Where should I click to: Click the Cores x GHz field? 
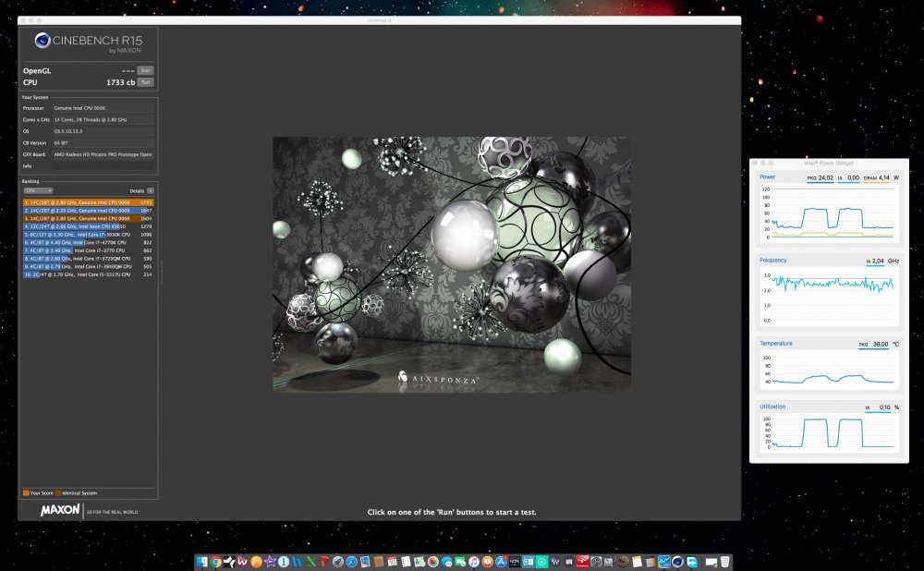pos(103,119)
